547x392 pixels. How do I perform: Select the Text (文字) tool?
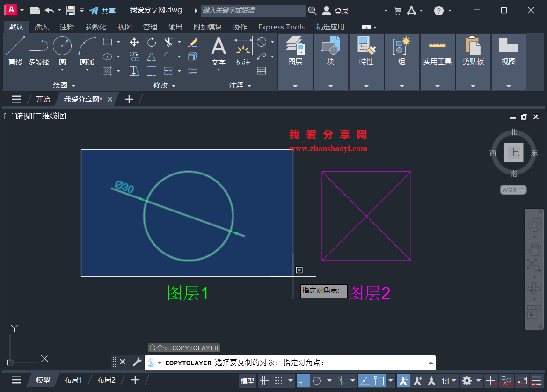[219, 51]
